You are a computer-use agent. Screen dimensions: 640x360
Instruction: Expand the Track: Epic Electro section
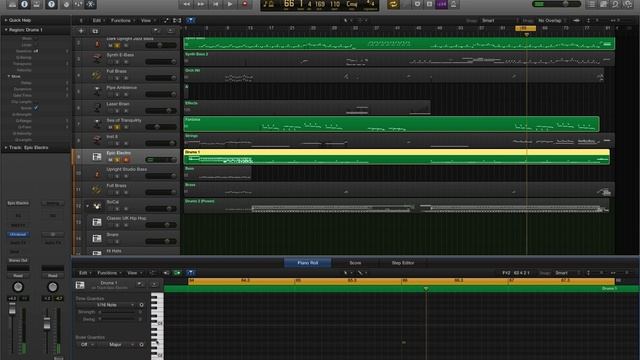[x=6, y=147]
